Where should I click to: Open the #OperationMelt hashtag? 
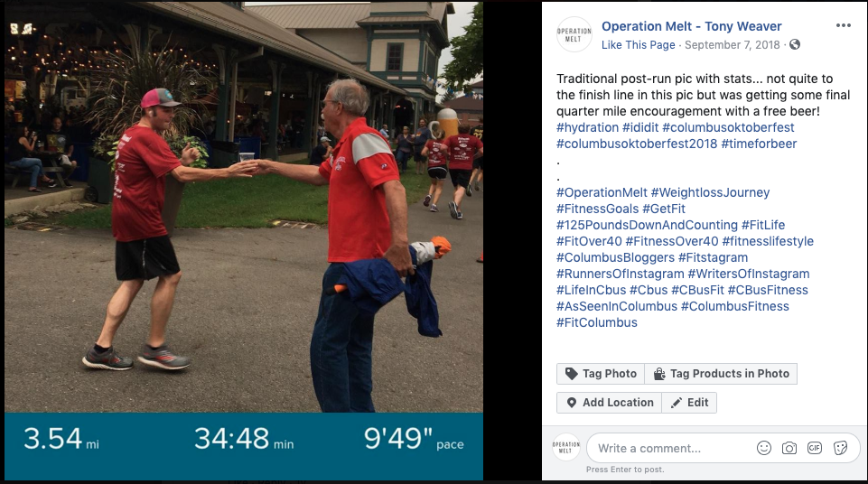(602, 193)
